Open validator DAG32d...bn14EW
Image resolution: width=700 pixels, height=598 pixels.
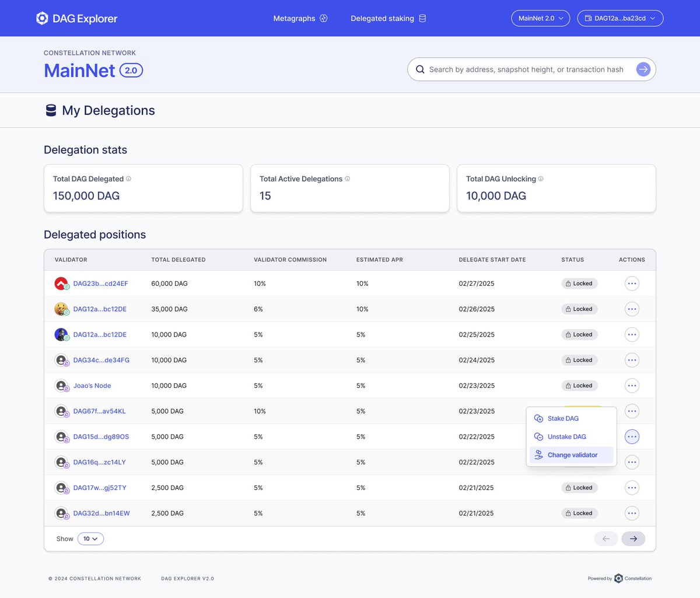point(101,513)
